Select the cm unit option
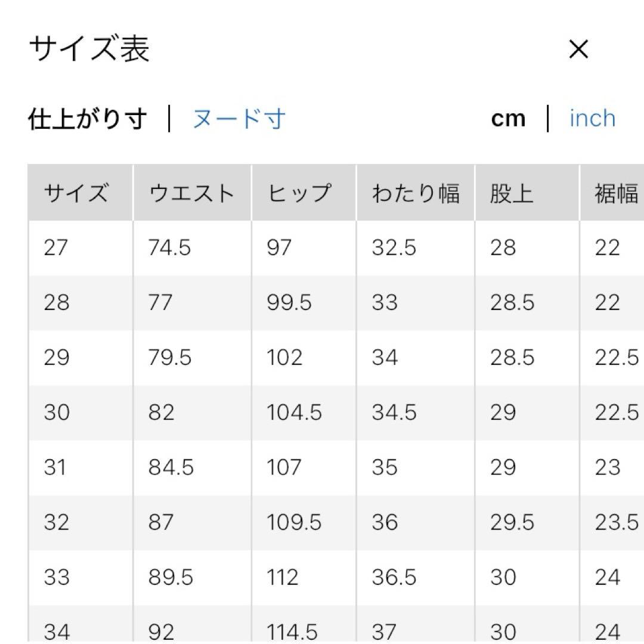This screenshot has width=644, height=644. [508, 119]
